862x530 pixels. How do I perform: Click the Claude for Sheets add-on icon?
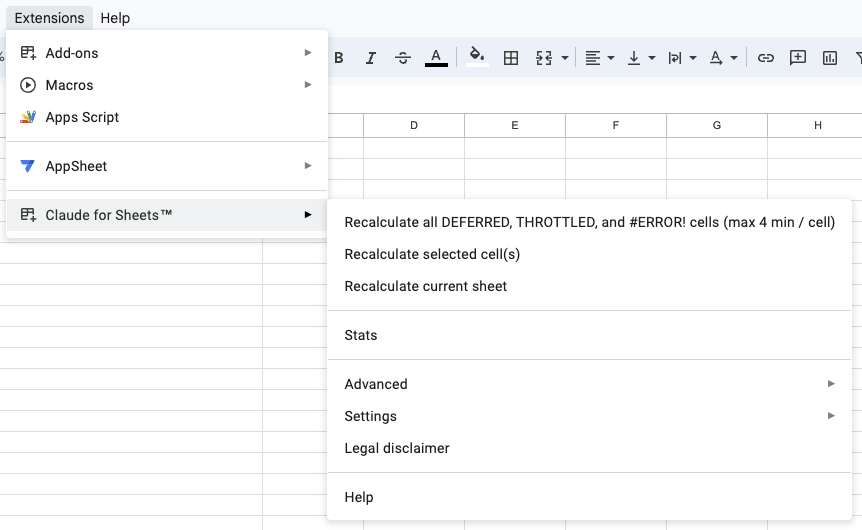click(28, 215)
